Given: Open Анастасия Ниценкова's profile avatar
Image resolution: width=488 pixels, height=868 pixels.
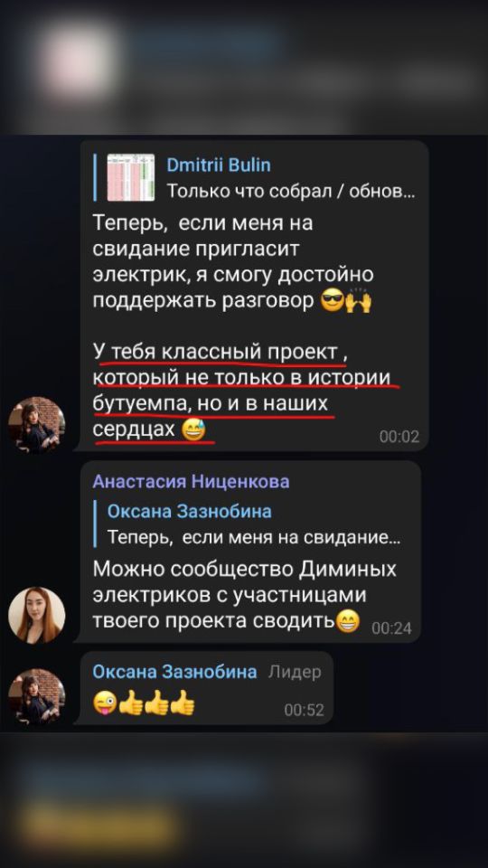Looking at the screenshot, I should (36, 615).
